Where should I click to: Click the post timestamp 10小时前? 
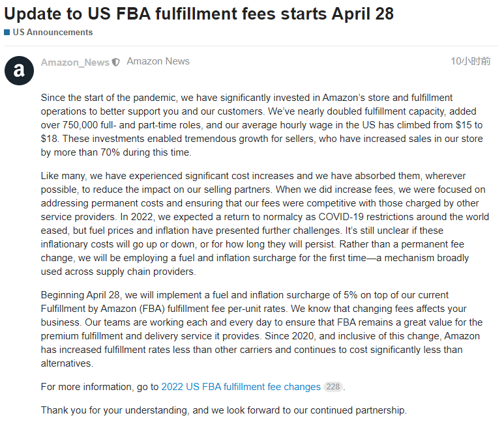471,61
